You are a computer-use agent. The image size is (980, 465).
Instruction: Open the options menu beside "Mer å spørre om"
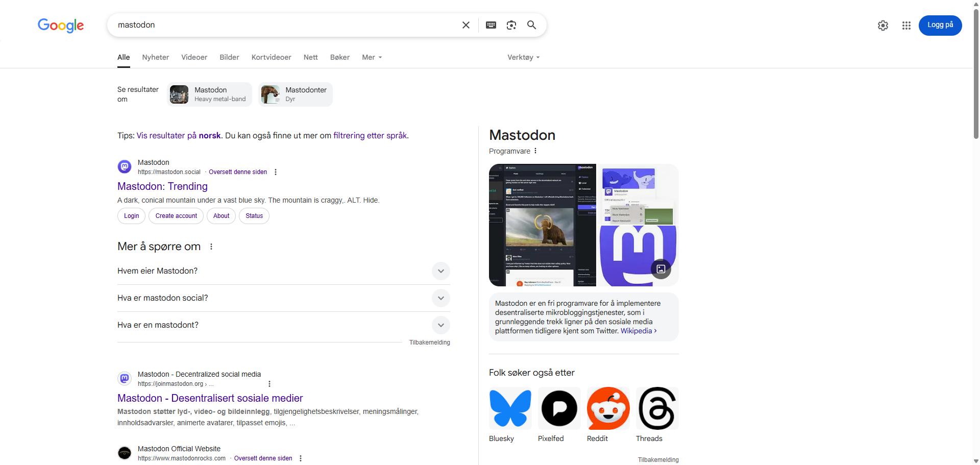[x=211, y=247]
